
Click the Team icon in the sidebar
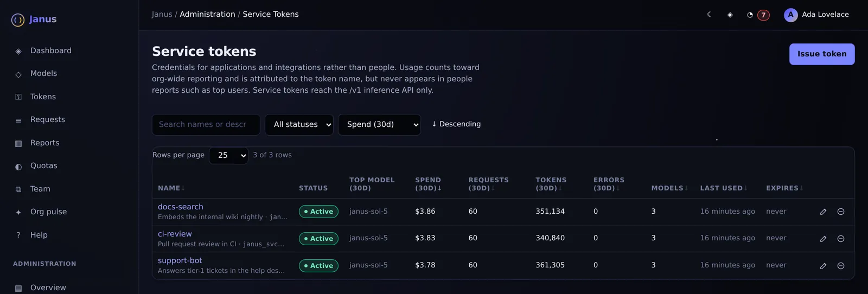(x=18, y=190)
